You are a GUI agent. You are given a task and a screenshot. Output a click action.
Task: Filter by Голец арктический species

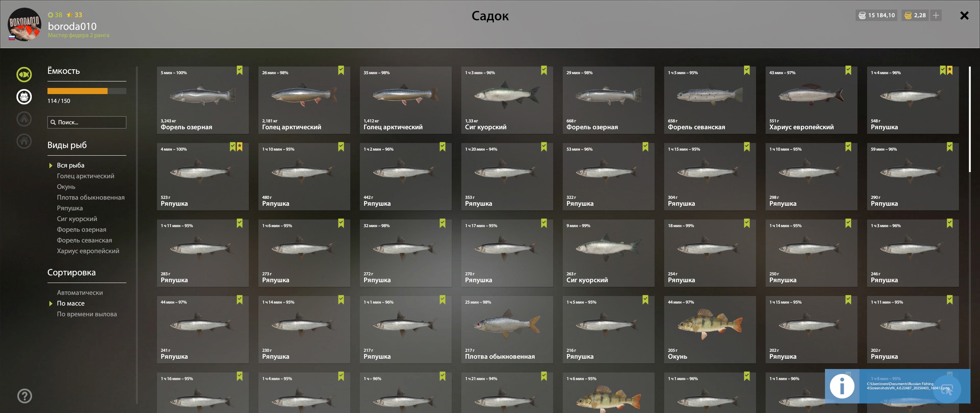click(86, 176)
